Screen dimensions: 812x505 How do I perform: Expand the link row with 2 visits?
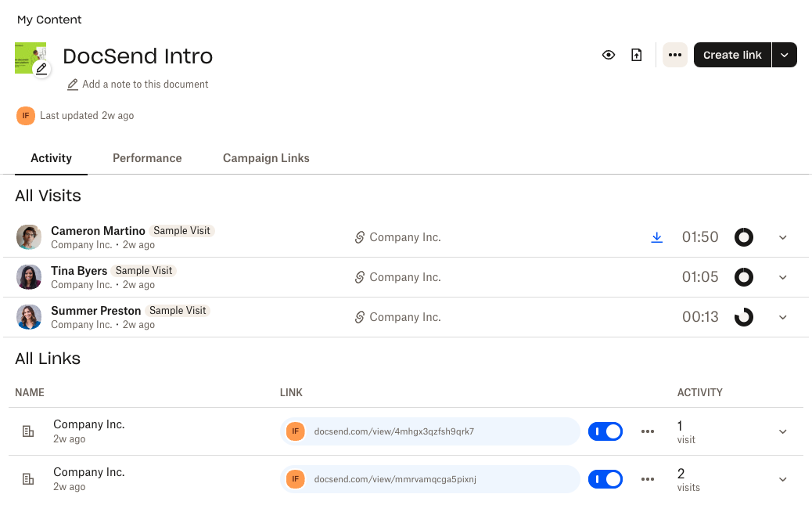783,479
